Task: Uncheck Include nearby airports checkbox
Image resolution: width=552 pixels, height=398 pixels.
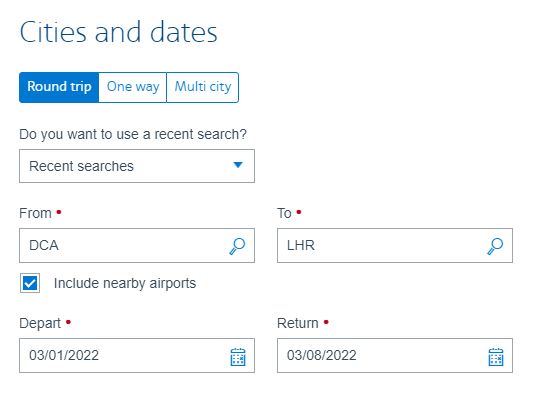Action: 30,283
